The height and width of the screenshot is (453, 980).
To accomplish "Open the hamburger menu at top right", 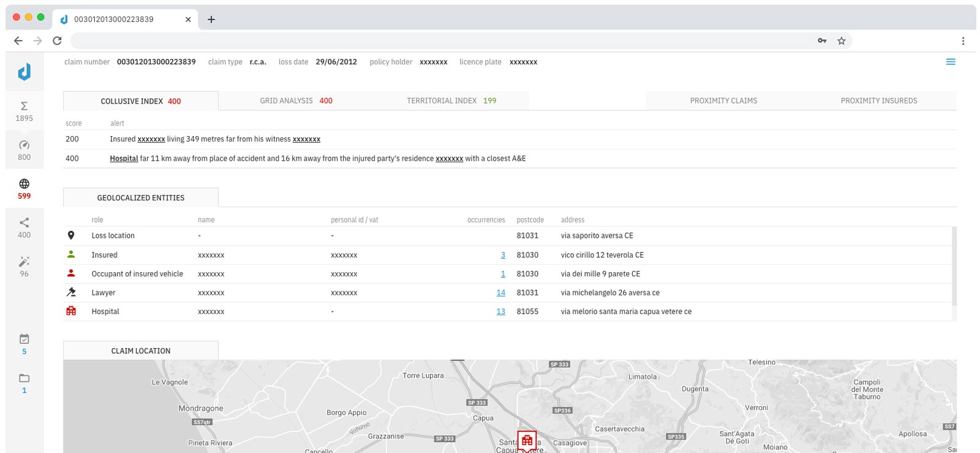I will pos(951,62).
